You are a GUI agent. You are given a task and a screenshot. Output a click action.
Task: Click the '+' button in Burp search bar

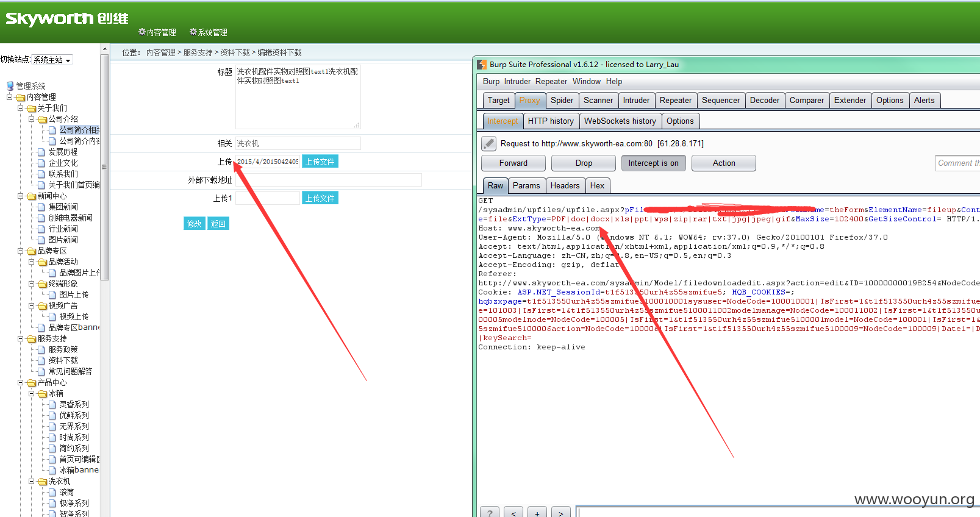coord(537,513)
